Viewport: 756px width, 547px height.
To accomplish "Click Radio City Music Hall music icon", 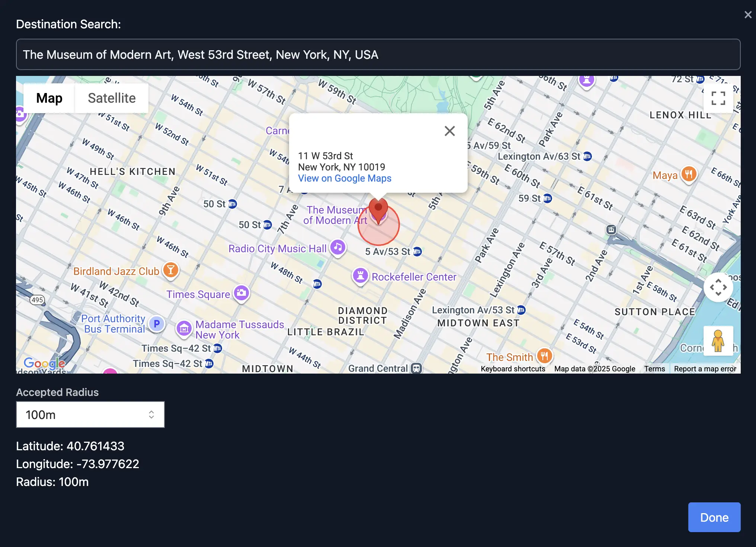I will pos(338,247).
